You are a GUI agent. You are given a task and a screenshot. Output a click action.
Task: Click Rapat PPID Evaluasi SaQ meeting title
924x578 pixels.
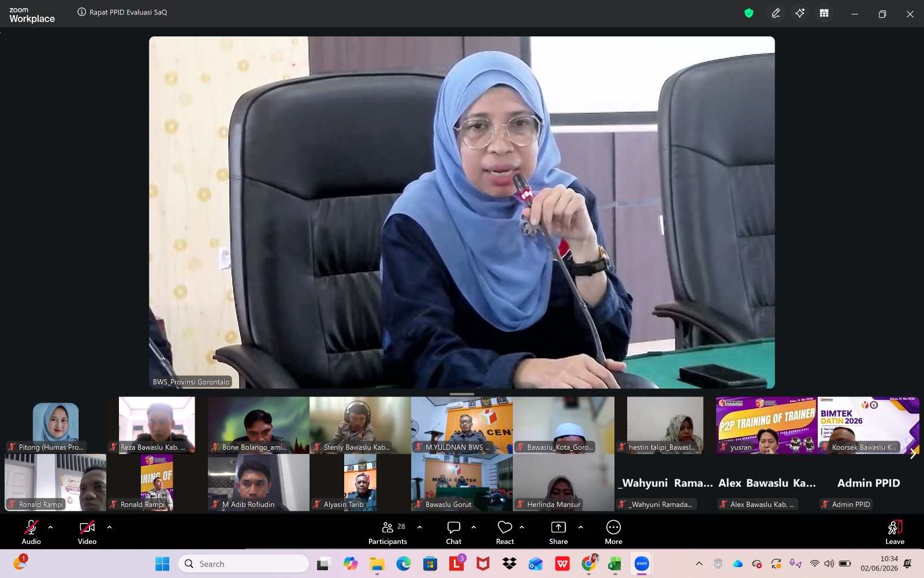coord(128,12)
